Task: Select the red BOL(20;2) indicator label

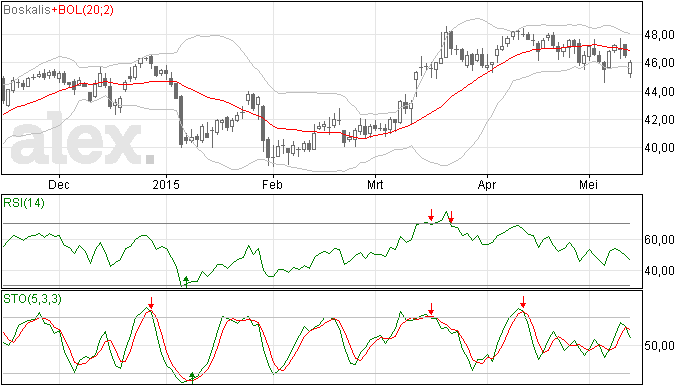Action: coord(85,10)
